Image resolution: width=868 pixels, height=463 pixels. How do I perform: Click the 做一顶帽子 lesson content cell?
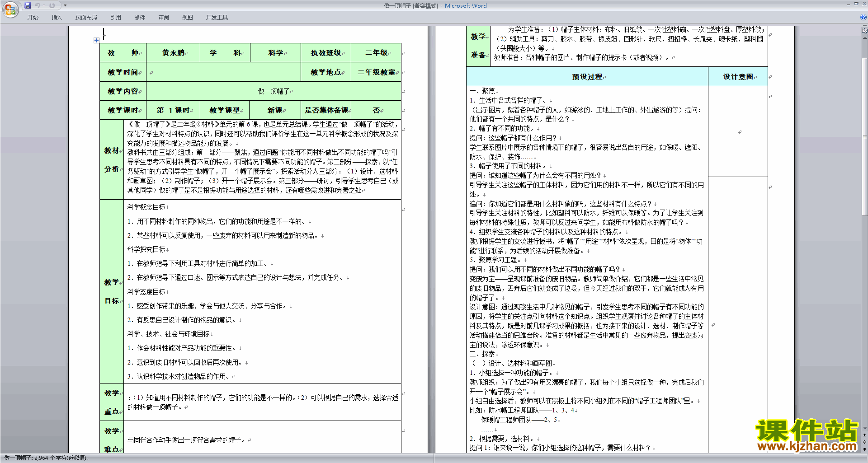[x=274, y=91]
